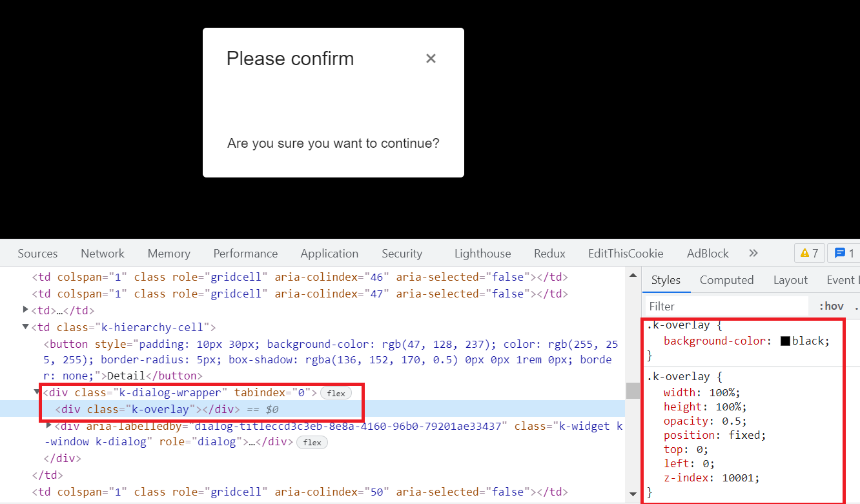Click the flex badge on k-dialog-wrapper div
The height and width of the screenshot is (504, 860).
(336, 392)
